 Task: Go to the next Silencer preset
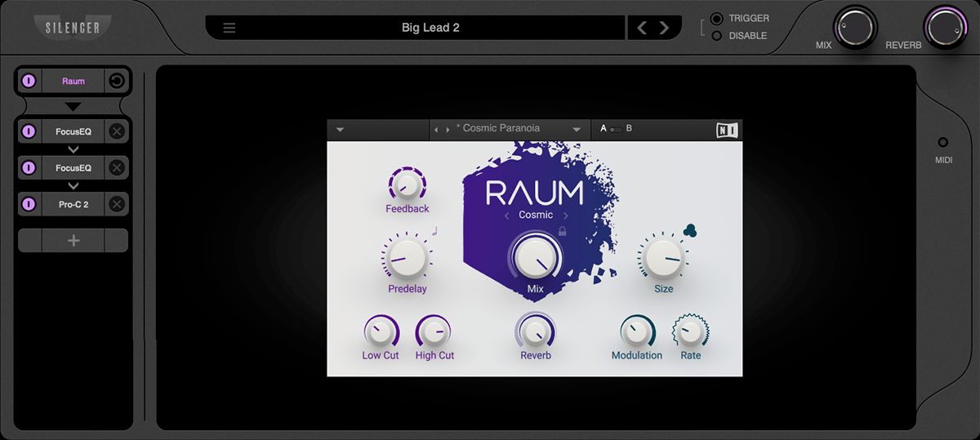pos(664,28)
